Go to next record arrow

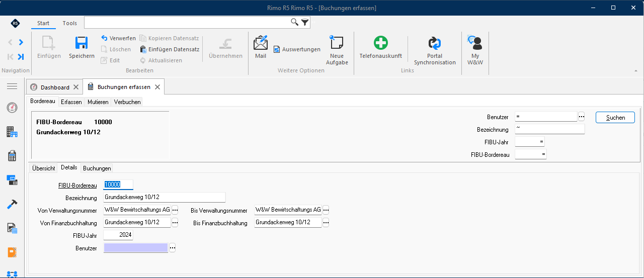pyautogui.click(x=21, y=42)
